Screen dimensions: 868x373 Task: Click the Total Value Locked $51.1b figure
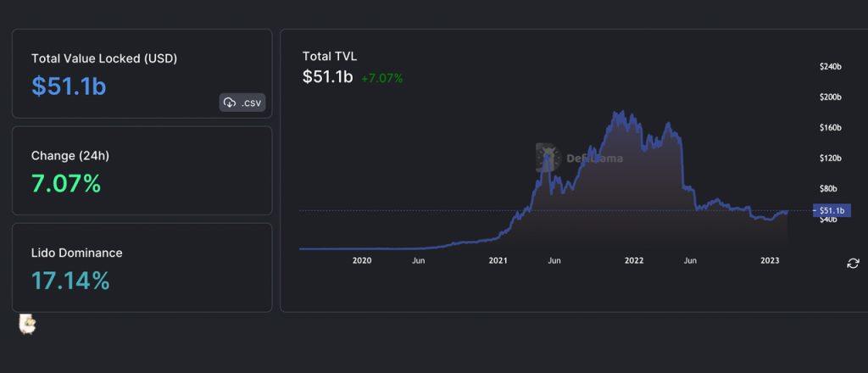pos(69,86)
